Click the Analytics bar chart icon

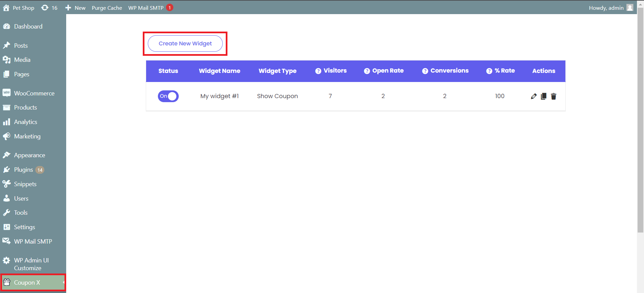tap(6, 122)
